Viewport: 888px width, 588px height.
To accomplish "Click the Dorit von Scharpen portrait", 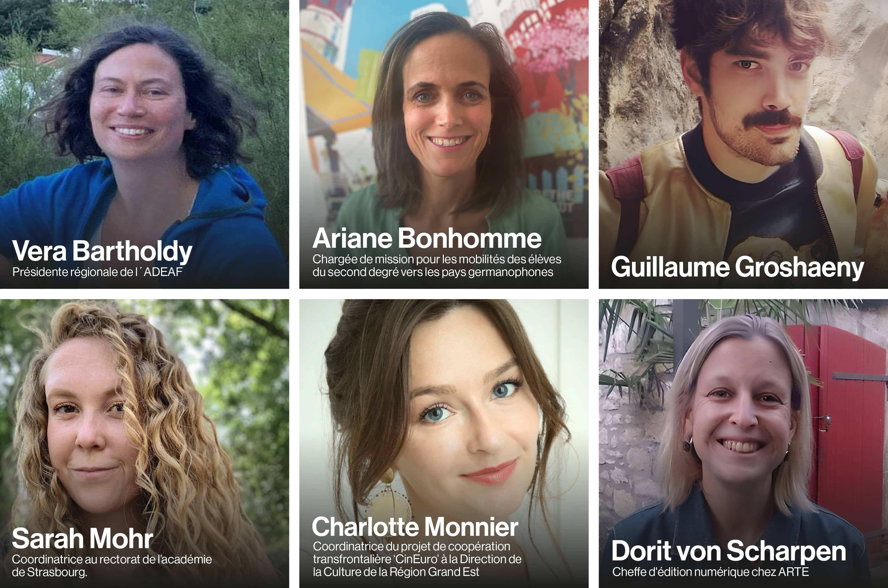I will click(743, 444).
